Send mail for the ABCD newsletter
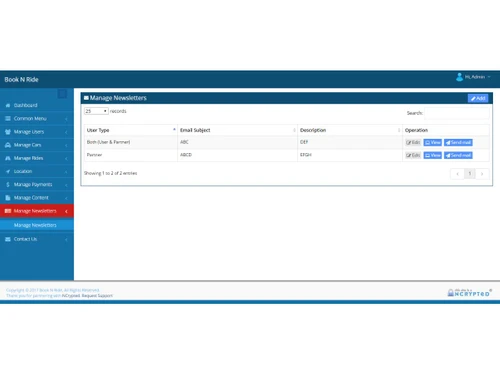Image resolution: width=500 pixels, height=375 pixels. [458, 155]
